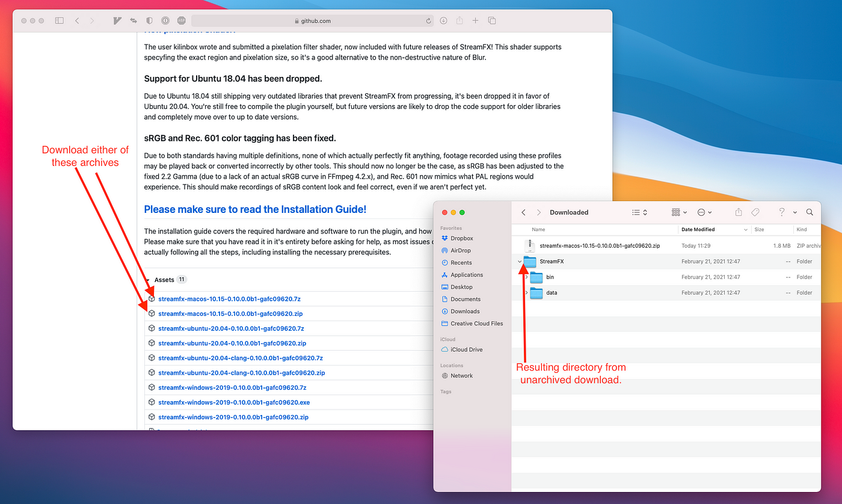Open the Finder toolbar overflow chevron
842x504 pixels.
794,212
